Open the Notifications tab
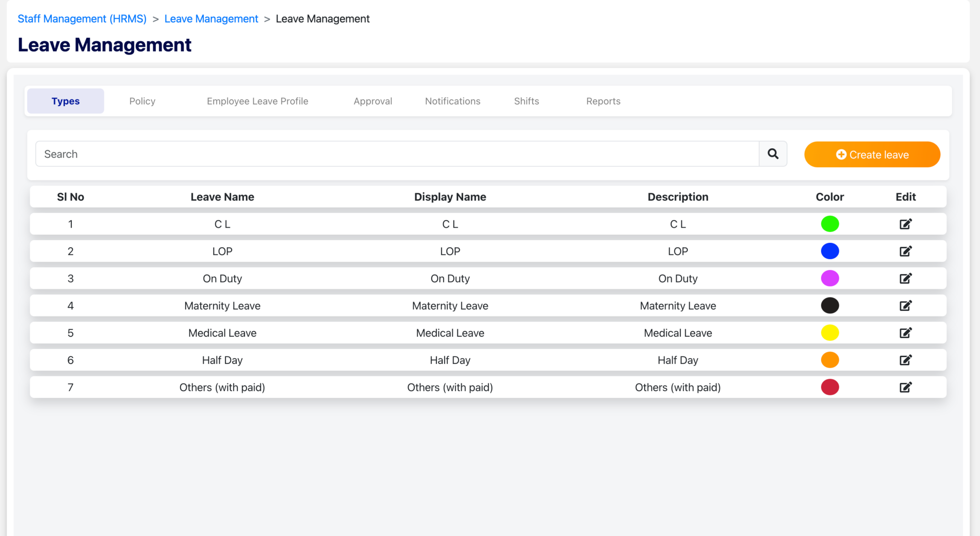This screenshot has width=980, height=536. point(452,101)
